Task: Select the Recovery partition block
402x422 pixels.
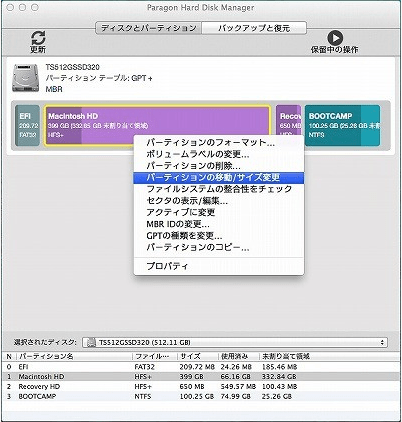Action: click(289, 120)
